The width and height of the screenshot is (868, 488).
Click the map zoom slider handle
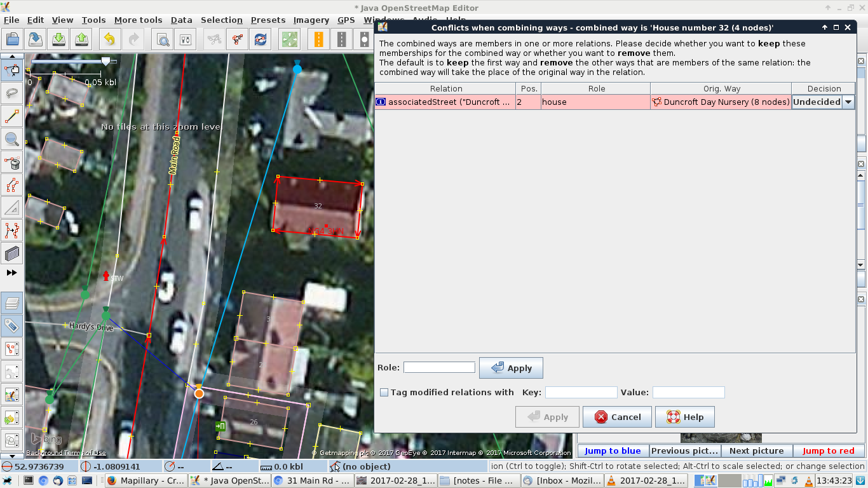(x=105, y=61)
